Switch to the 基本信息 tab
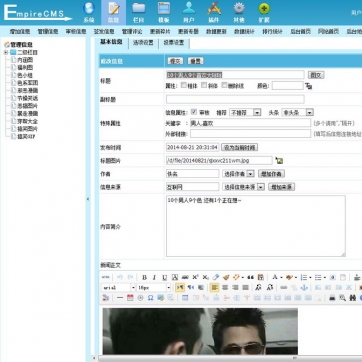 pyautogui.click(x=111, y=42)
